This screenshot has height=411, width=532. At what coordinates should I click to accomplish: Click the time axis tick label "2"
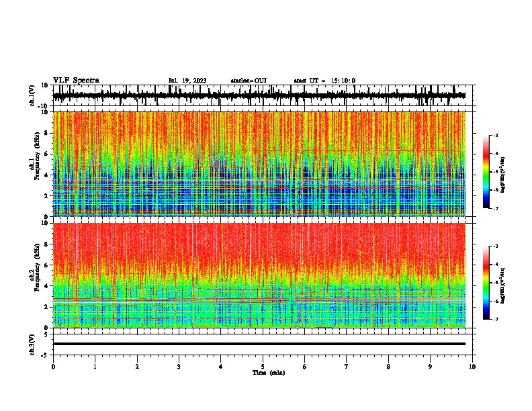(137, 367)
